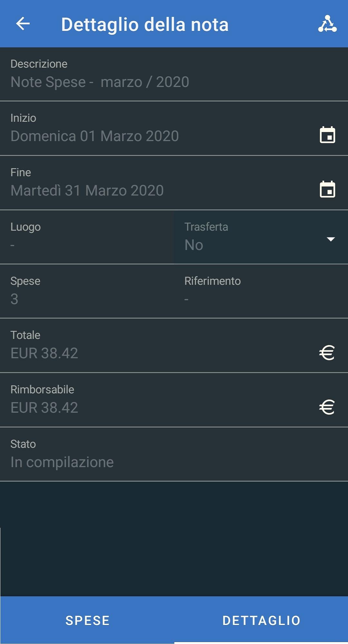348x644 pixels.
Task: Select the Trasferta field showing No
Action: tap(261, 237)
